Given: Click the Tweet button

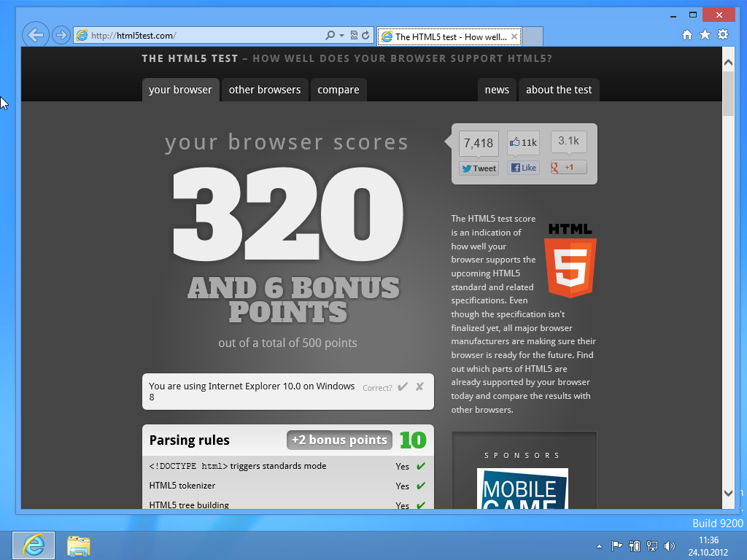Looking at the screenshot, I should (x=479, y=168).
